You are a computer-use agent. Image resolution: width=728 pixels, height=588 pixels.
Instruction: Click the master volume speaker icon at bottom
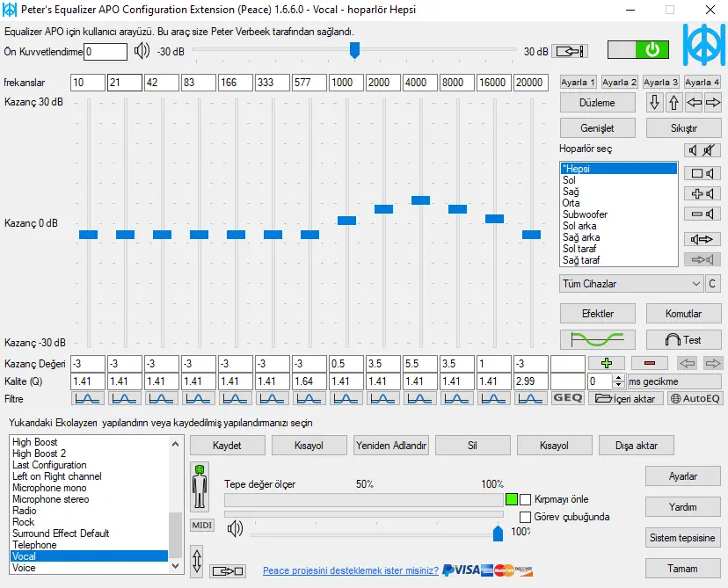[x=235, y=528]
